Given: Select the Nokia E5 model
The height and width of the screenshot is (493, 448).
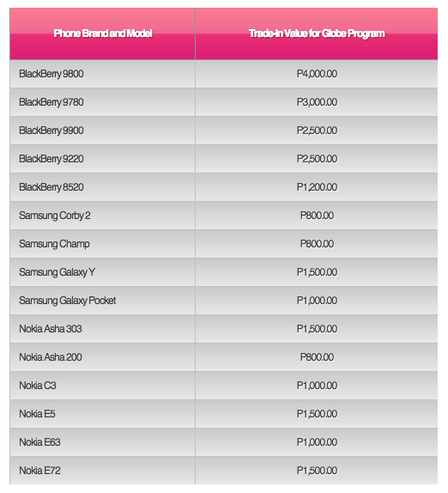Looking at the screenshot, I should point(37,414).
